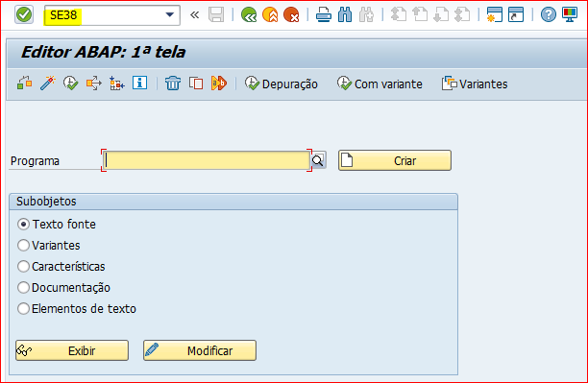Click the Activate magic wand icon
Image resolution: width=588 pixels, height=383 pixels.
48,84
